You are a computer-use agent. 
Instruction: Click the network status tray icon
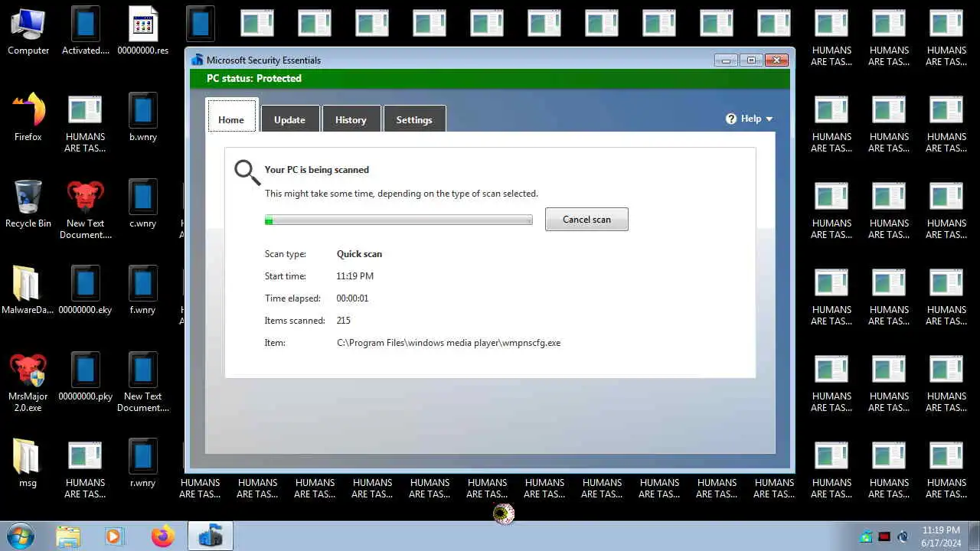tap(903, 536)
